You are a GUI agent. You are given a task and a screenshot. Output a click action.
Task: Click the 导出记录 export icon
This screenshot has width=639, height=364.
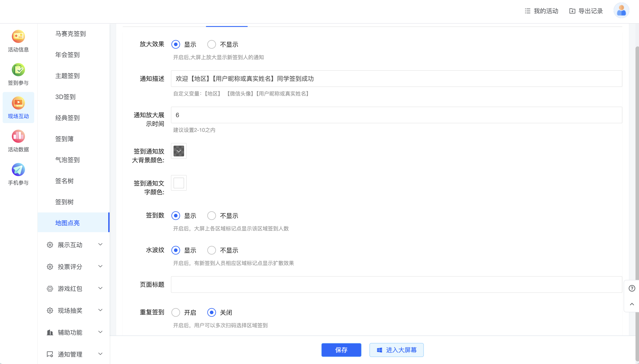click(572, 11)
